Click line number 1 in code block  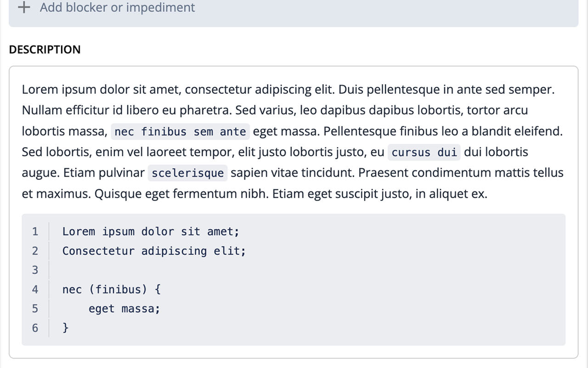point(35,231)
